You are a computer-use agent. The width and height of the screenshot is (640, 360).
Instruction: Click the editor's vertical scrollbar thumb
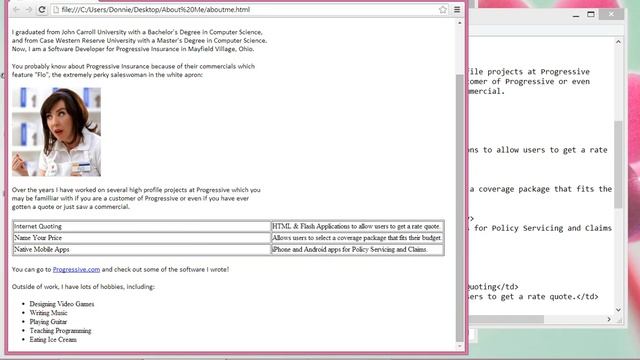coord(618,164)
